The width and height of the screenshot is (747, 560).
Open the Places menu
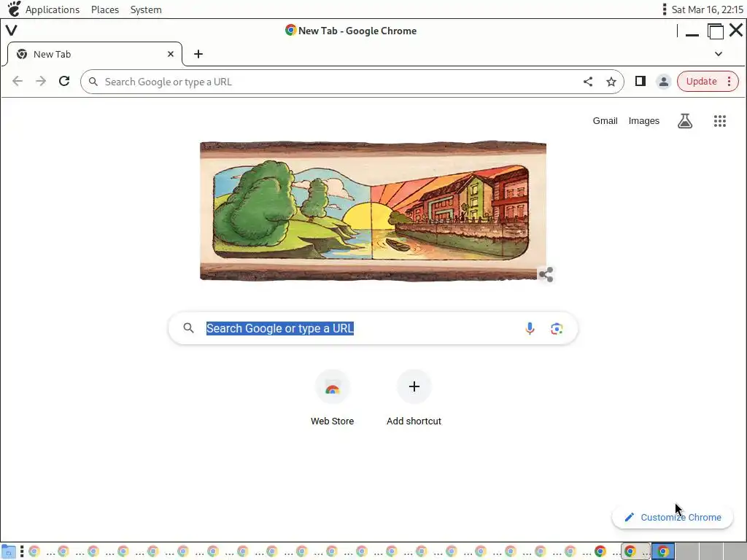tap(105, 9)
